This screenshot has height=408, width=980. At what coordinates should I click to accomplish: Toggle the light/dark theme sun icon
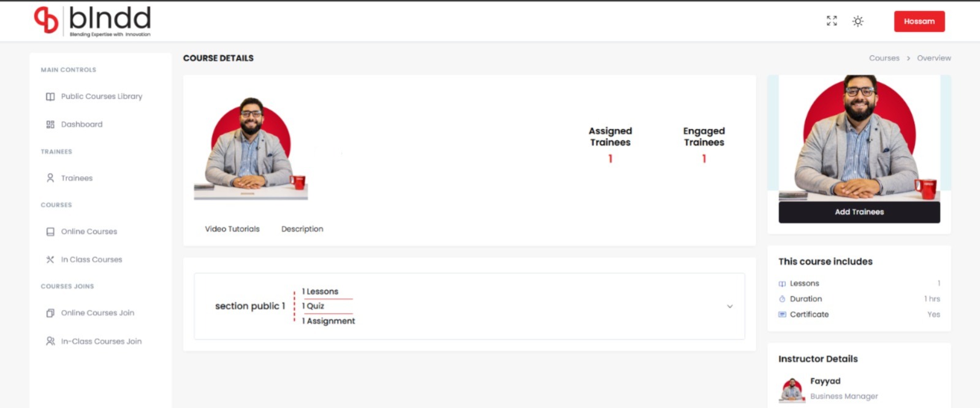coord(858,21)
